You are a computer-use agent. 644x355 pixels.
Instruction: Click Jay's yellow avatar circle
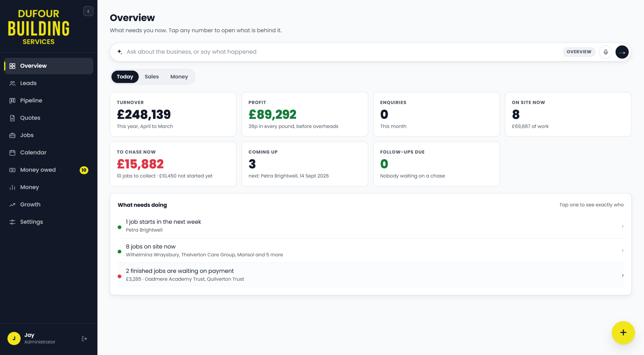point(14,338)
